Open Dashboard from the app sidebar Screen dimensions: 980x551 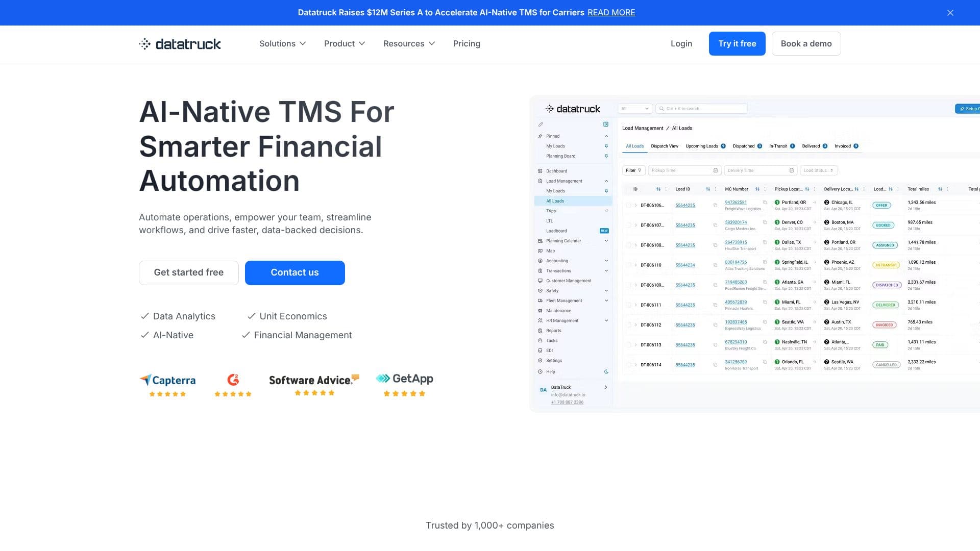[556, 171]
